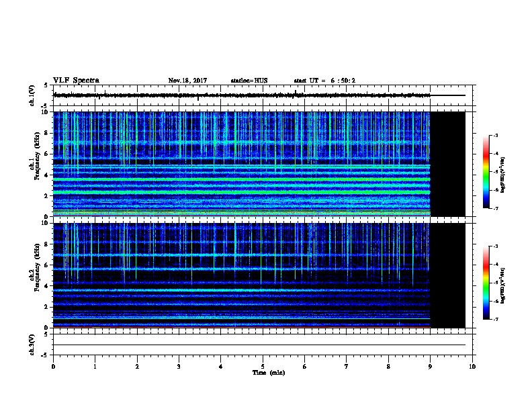The width and height of the screenshot is (532, 411).
Task: Click the "2" kHz tick of ch.1 spectrogram
Action: [x=46, y=195]
